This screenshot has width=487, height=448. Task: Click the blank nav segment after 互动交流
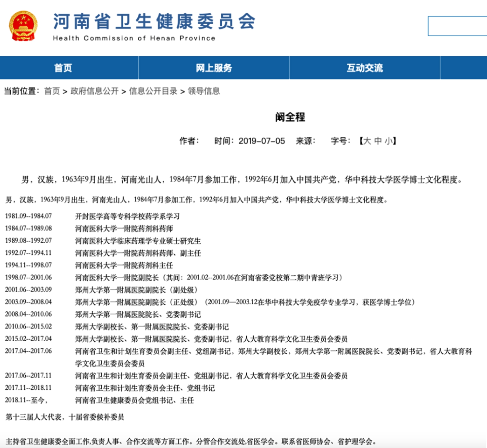(x=464, y=68)
